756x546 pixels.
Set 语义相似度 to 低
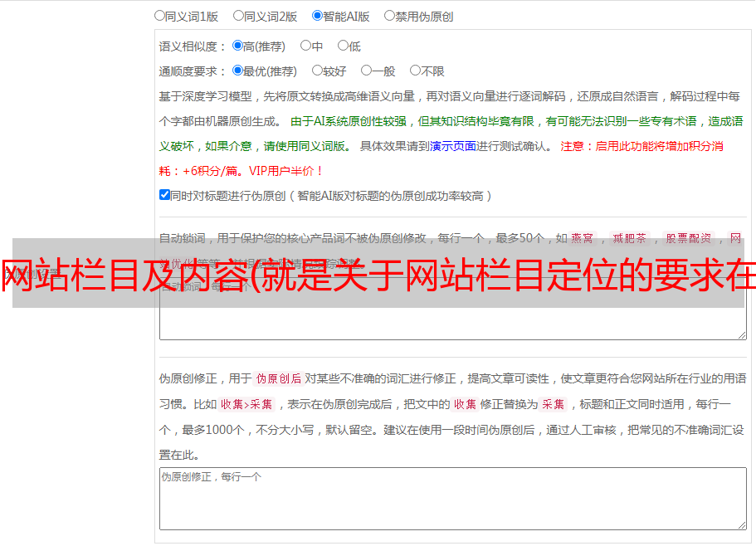pos(343,46)
